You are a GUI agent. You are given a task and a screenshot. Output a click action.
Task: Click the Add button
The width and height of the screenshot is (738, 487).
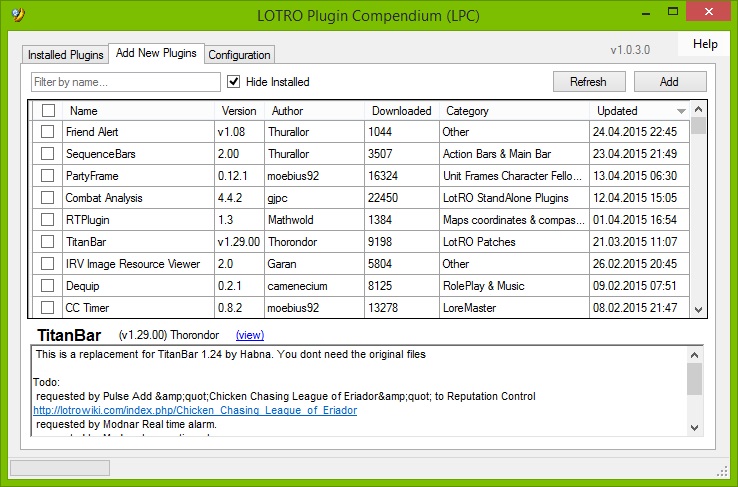tap(670, 82)
